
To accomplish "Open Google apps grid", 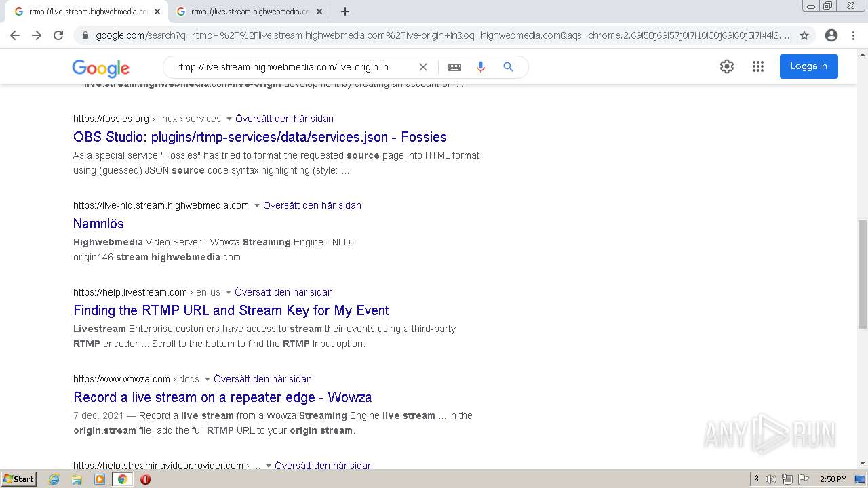I will [758, 66].
